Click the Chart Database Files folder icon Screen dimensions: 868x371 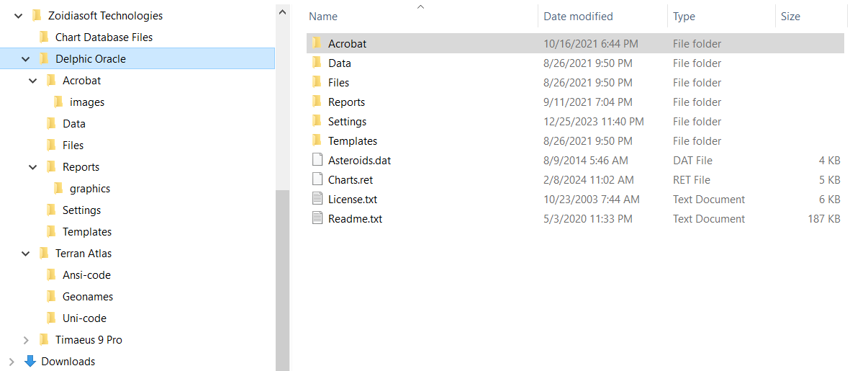click(x=44, y=37)
